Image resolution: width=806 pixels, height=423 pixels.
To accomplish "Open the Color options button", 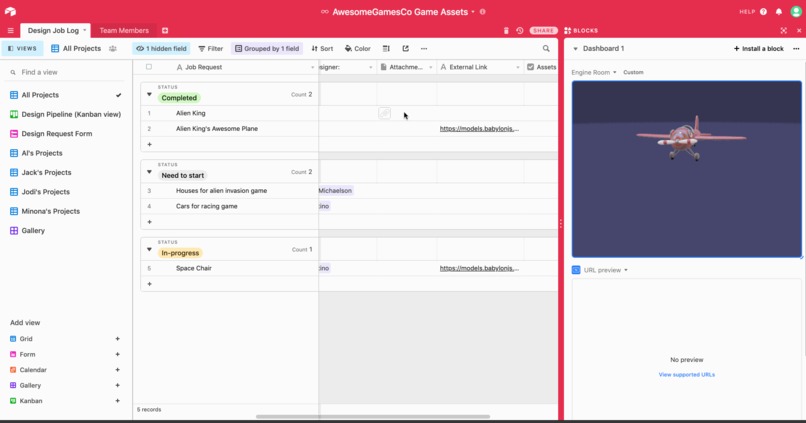I will 357,48.
